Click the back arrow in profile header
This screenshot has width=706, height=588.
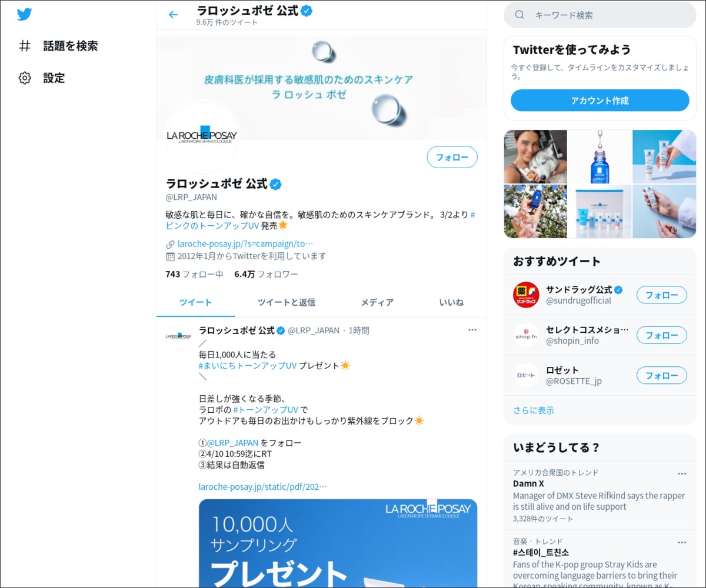tap(173, 15)
